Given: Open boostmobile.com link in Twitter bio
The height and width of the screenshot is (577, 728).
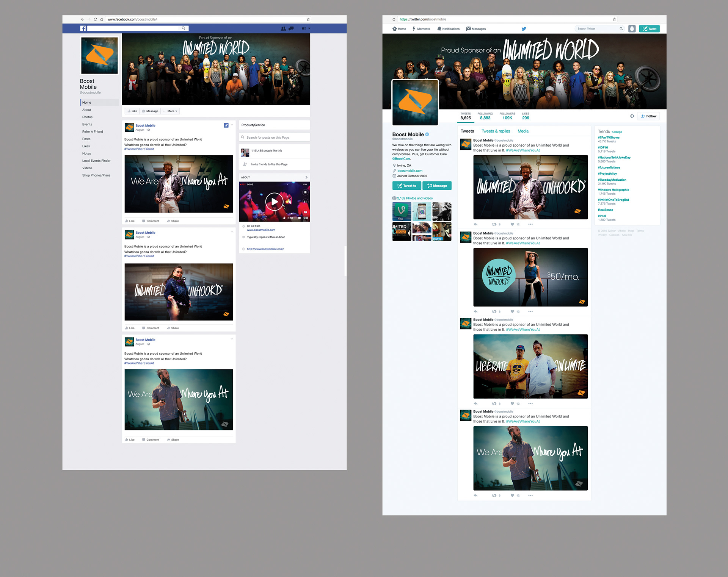Looking at the screenshot, I should pos(410,171).
